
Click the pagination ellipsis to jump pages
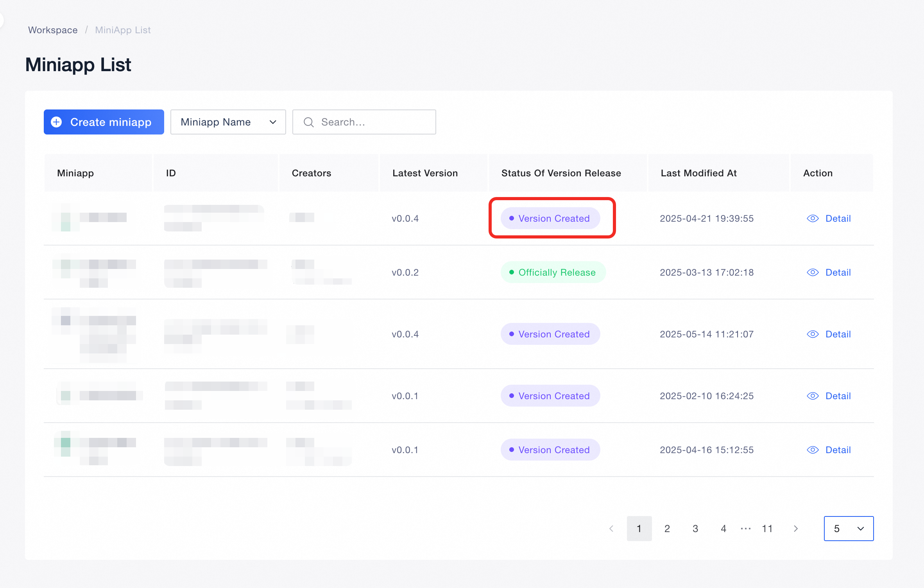745,529
